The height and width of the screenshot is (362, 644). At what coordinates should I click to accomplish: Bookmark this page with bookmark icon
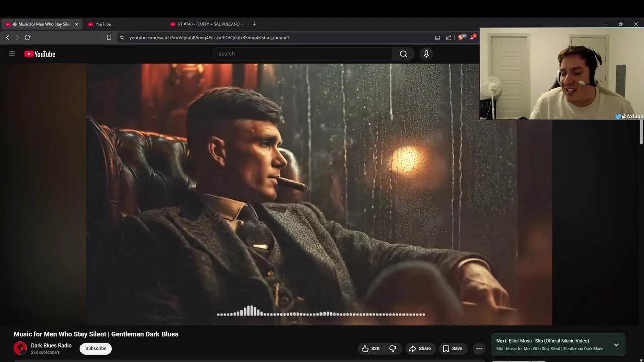[109, 38]
